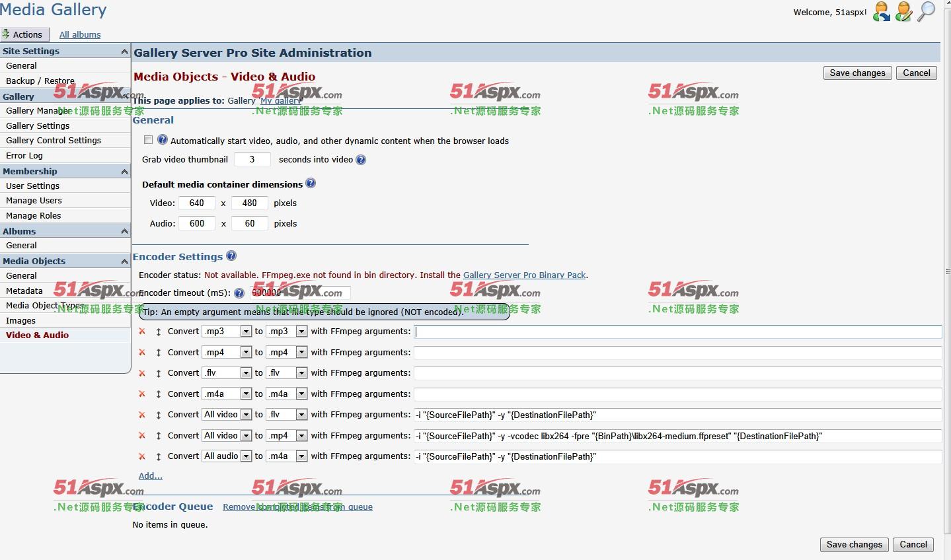Screen dimensions: 951x560
Task: Delete the .mp3 to .mp3 conversion row
Action: [x=142, y=332]
